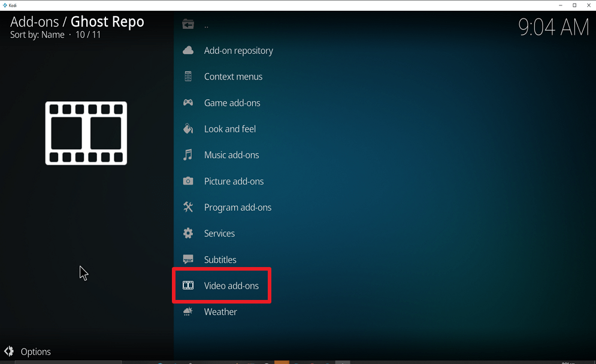Click the gear icon for Services
Screen dimensions: 596x364
pyautogui.click(x=187, y=233)
